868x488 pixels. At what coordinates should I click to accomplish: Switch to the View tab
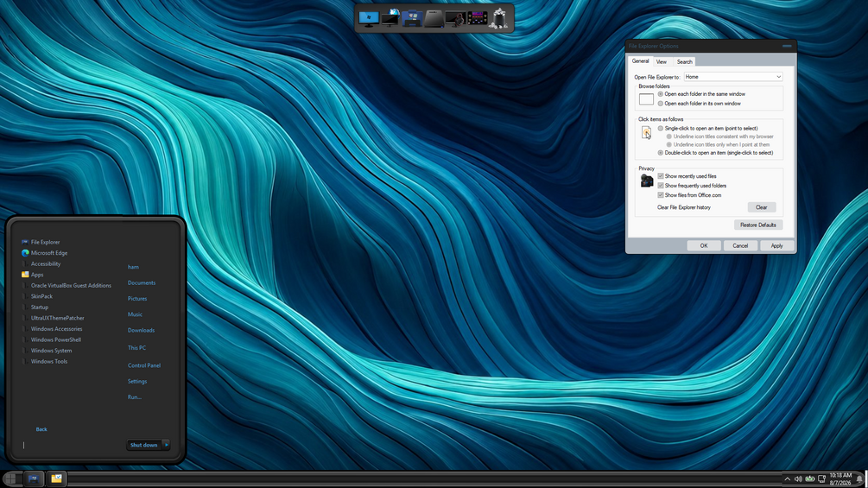click(661, 62)
